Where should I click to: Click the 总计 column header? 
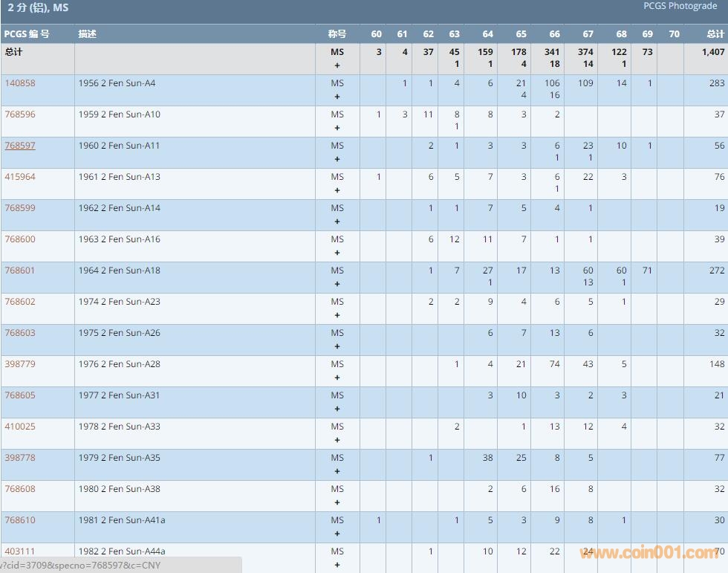pos(715,34)
